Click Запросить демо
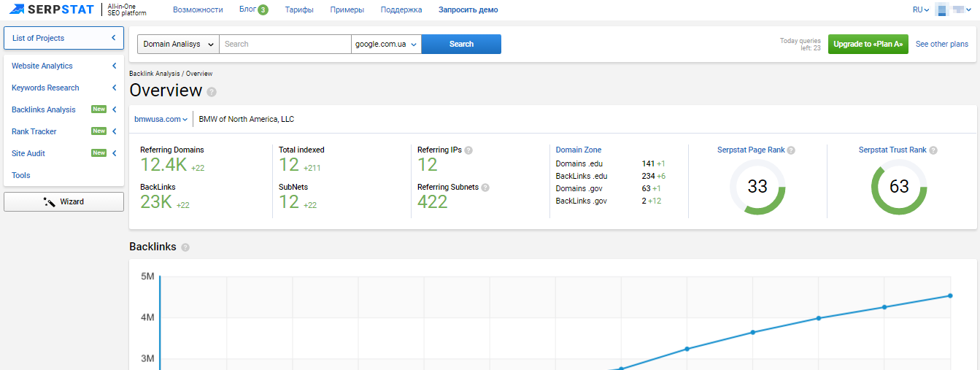The width and height of the screenshot is (980, 370). tap(468, 9)
